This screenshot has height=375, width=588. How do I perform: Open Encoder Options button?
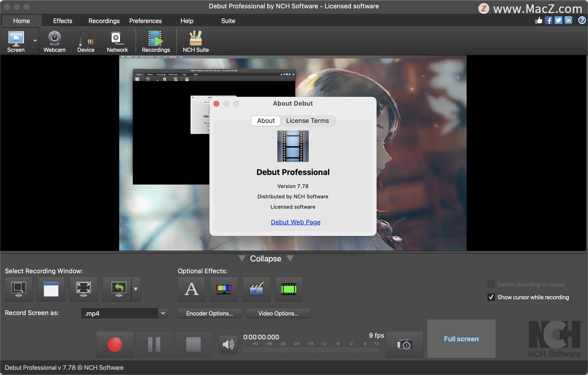(209, 313)
